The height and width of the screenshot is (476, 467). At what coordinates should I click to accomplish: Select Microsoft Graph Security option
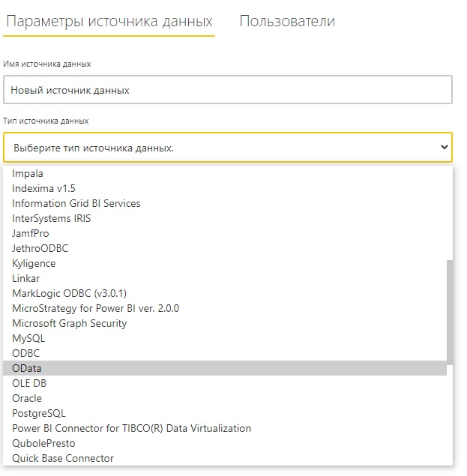[x=225, y=323]
